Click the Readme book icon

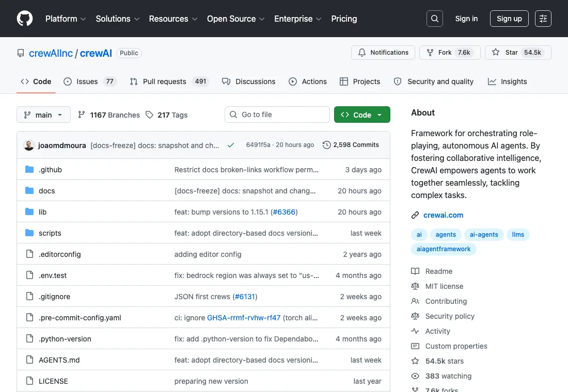point(415,271)
